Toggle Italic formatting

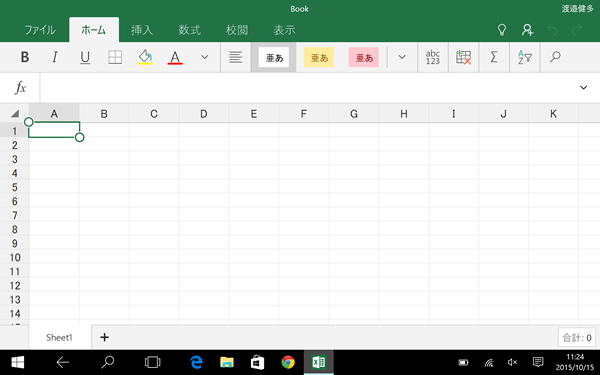pyautogui.click(x=55, y=57)
